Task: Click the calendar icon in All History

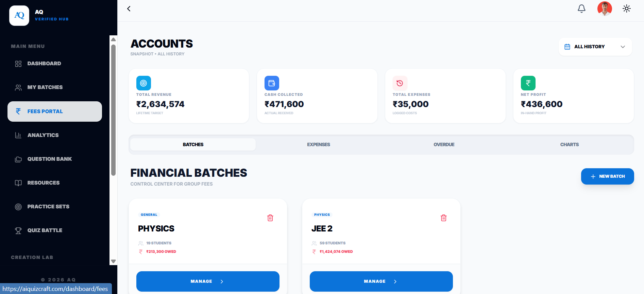Action: [x=567, y=47]
